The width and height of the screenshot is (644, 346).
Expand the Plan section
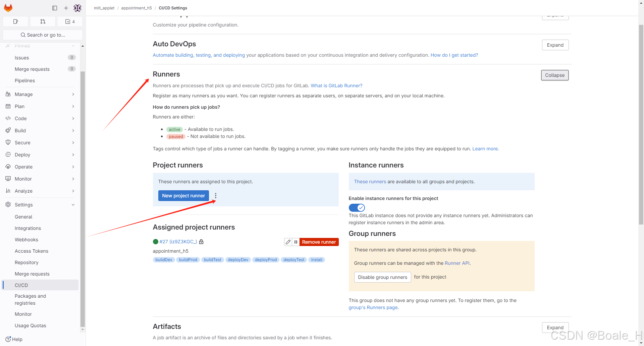click(x=40, y=106)
